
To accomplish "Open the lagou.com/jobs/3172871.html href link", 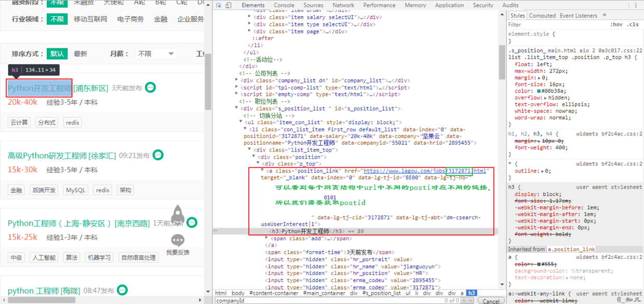I will pyautogui.click(x=425, y=171).
